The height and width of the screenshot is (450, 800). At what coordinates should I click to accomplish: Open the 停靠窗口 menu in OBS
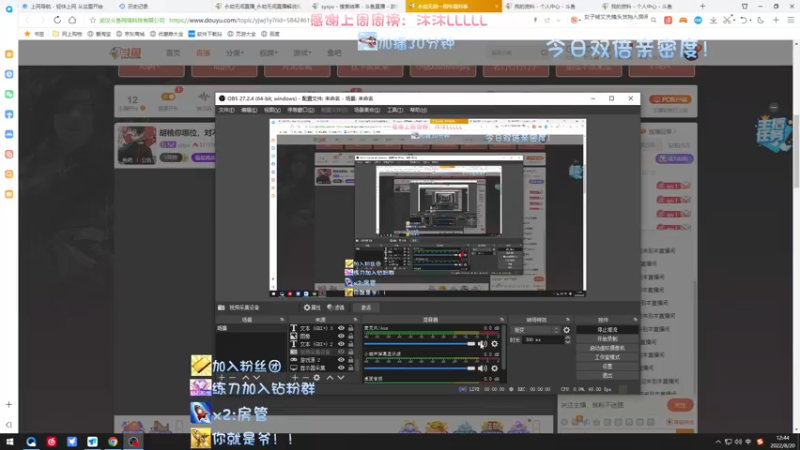[x=301, y=110]
